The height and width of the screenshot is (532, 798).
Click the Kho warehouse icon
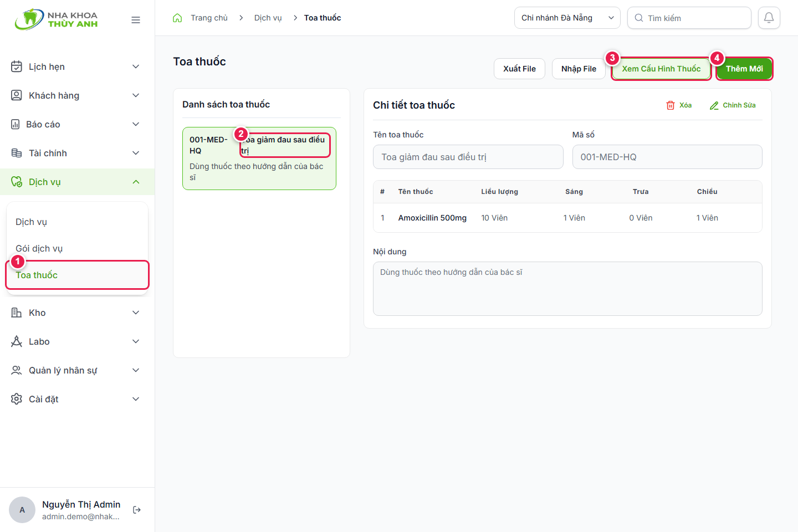[x=17, y=313]
